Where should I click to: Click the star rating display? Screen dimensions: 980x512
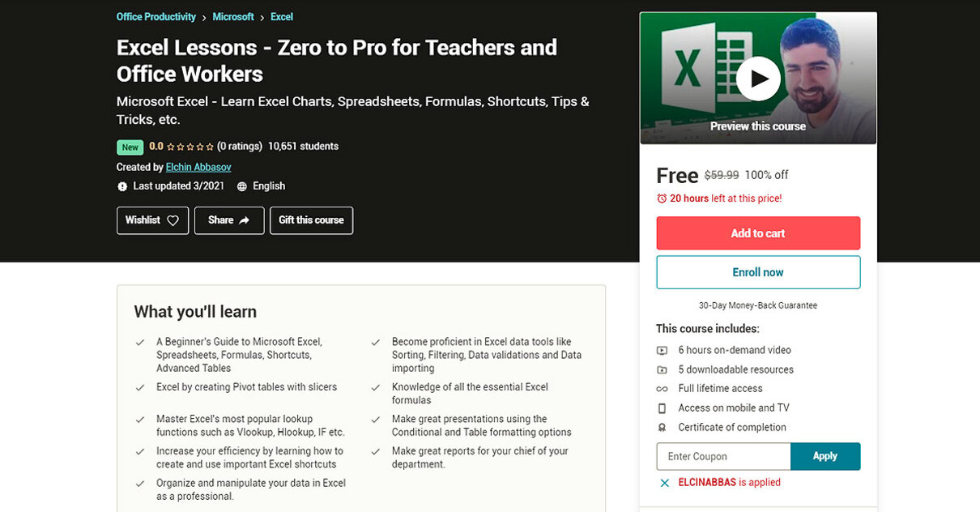190,147
